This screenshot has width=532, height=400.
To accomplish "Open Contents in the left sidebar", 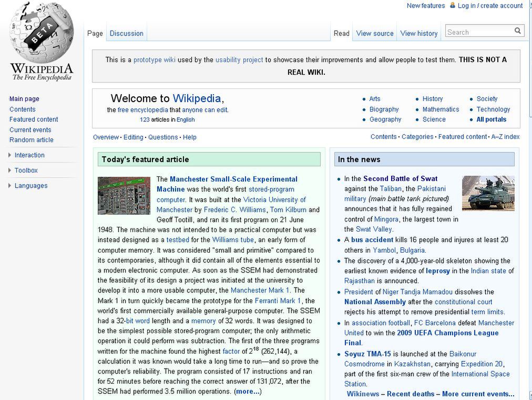I will point(23,109).
